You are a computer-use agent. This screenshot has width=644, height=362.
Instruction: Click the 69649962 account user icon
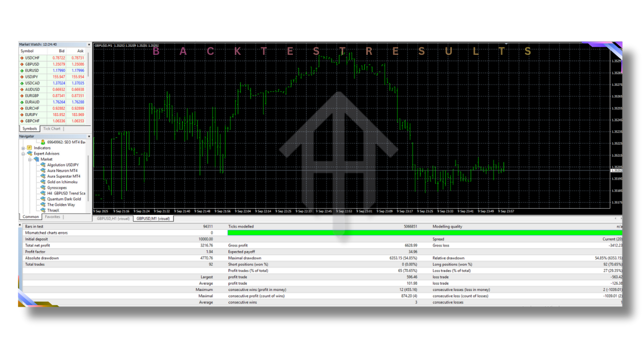click(x=43, y=141)
